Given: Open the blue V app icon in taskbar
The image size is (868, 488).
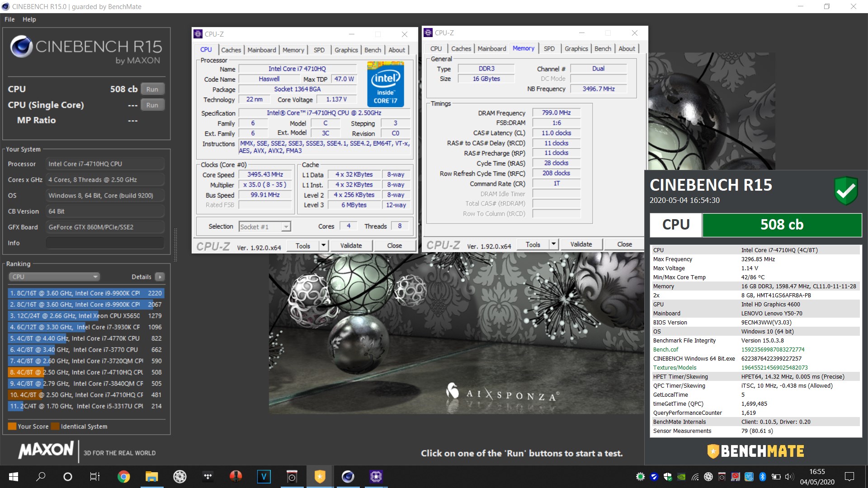Looking at the screenshot, I should tap(264, 476).
